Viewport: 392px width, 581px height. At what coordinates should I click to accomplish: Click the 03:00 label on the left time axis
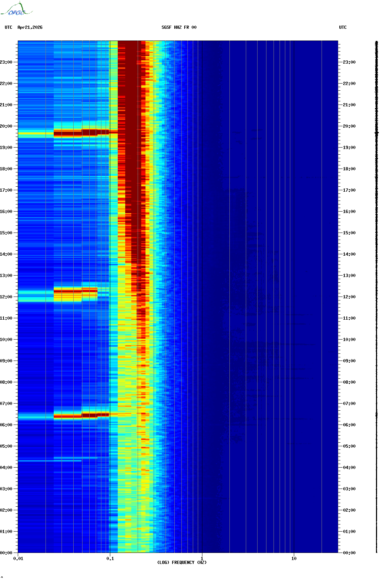click(x=6, y=489)
